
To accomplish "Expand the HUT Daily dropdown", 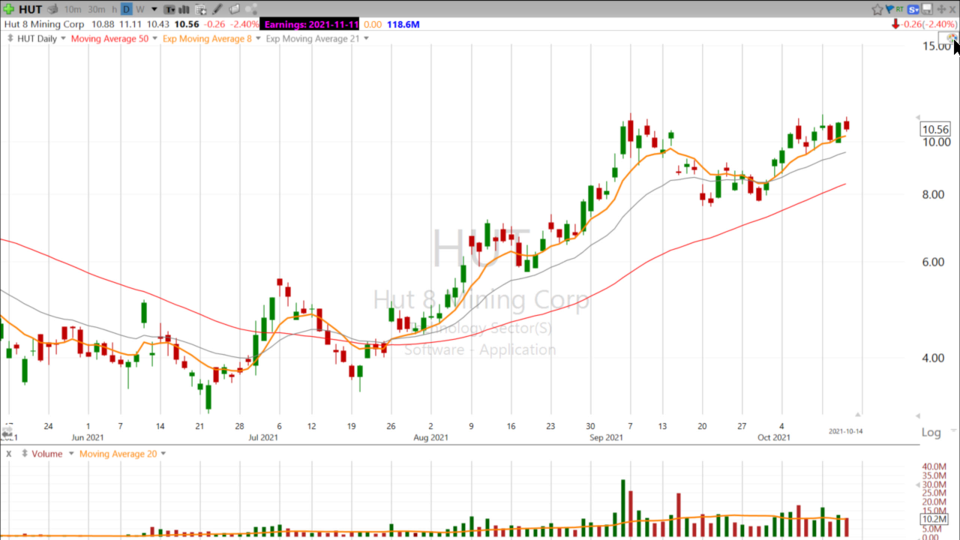I will [63, 38].
